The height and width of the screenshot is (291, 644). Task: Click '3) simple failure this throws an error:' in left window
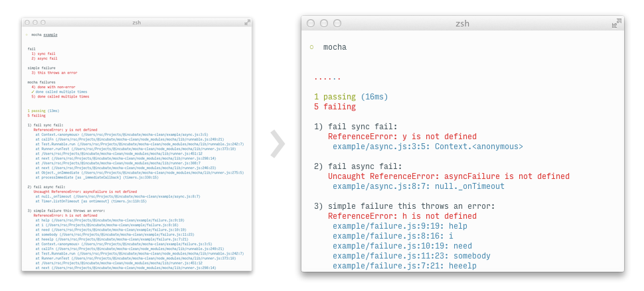(x=66, y=211)
